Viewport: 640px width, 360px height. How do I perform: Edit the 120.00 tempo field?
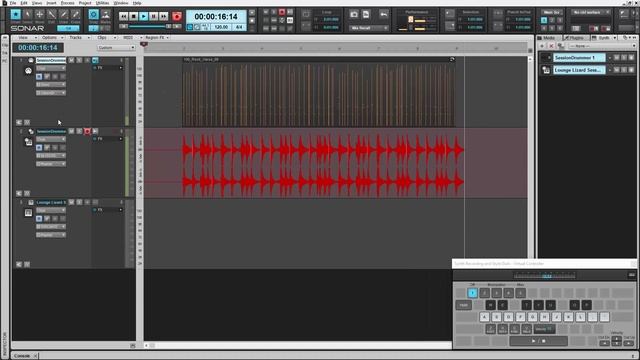(221, 27)
